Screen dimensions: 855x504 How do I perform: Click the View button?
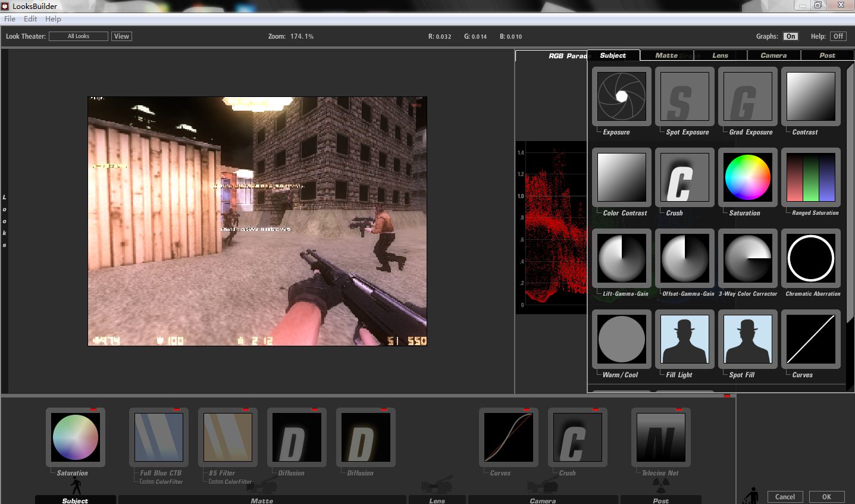click(x=121, y=36)
